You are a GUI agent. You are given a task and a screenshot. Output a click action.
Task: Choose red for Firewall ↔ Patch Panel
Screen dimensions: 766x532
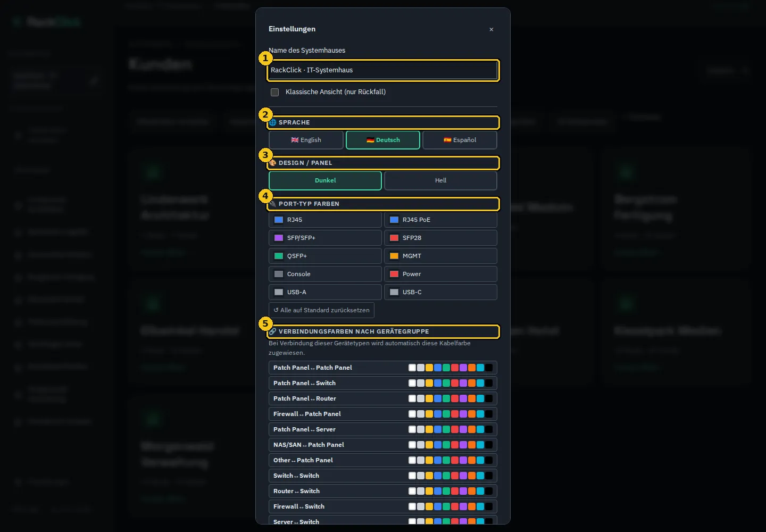coord(455,414)
